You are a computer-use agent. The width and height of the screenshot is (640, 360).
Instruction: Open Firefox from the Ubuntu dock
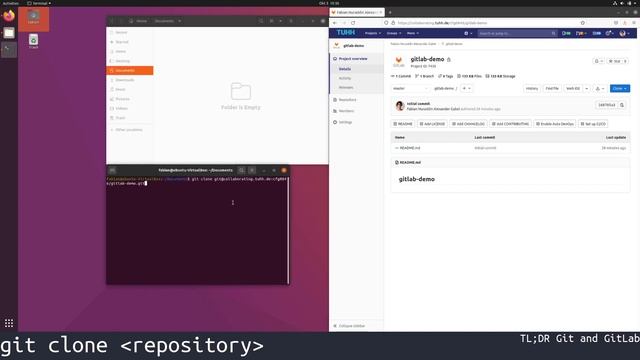coord(9,16)
